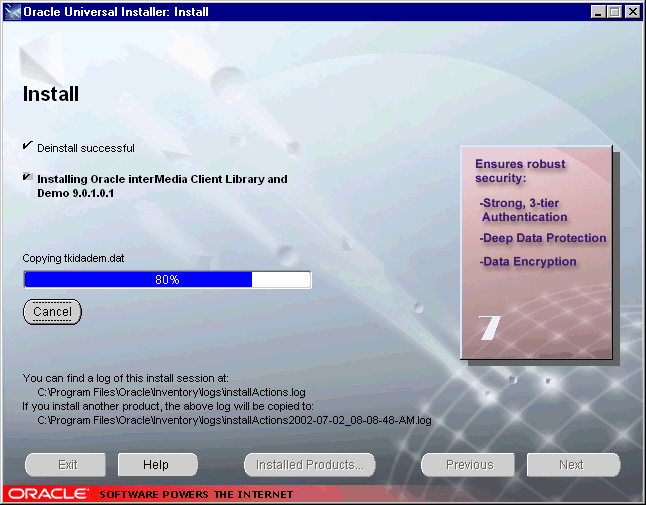Click the Exit button
The height and width of the screenshot is (505, 646).
pyautogui.click(x=65, y=465)
